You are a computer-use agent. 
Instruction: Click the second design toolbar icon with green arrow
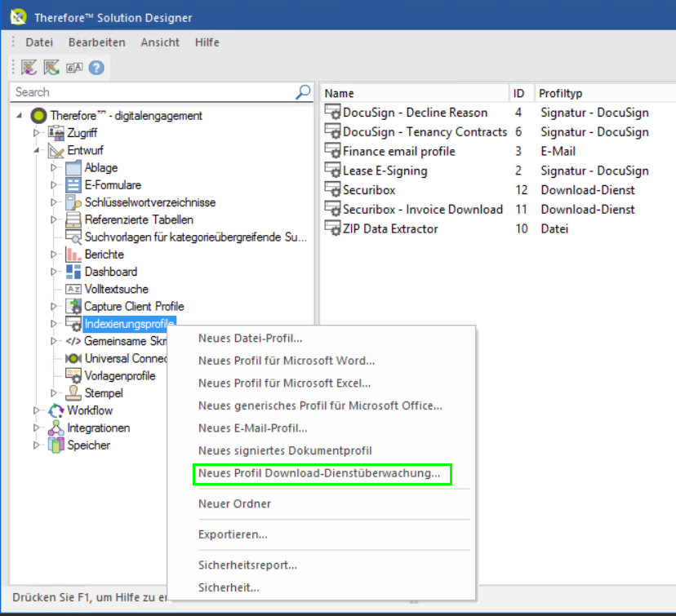[x=51, y=68]
